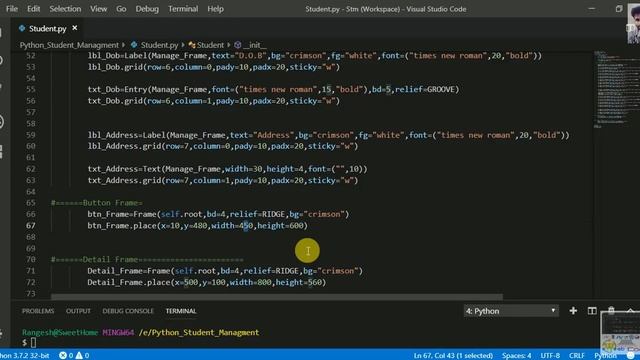Select the Student.py editor tab
This screenshot has height=360, width=640.
coord(47,28)
